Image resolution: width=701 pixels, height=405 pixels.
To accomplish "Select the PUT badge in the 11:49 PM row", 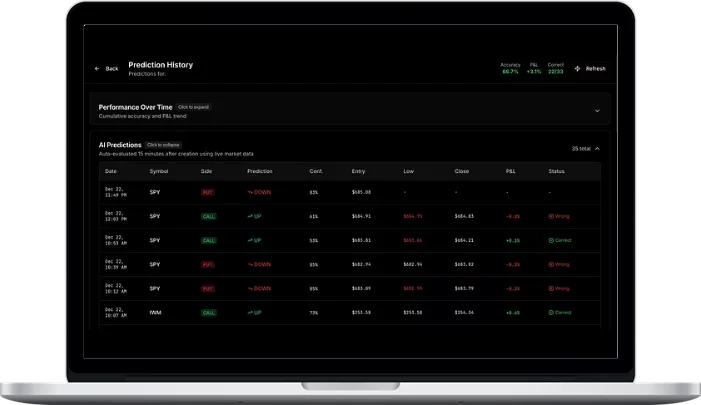I will pyautogui.click(x=208, y=192).
